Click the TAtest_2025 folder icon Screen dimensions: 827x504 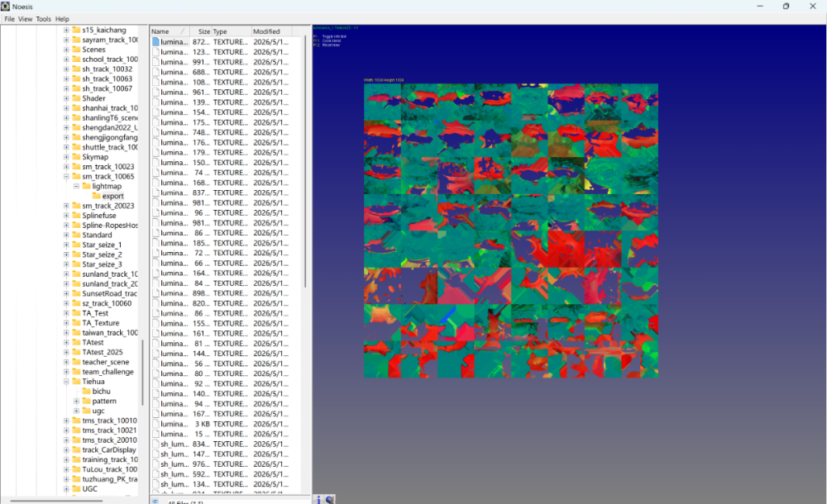coord(76,352)
